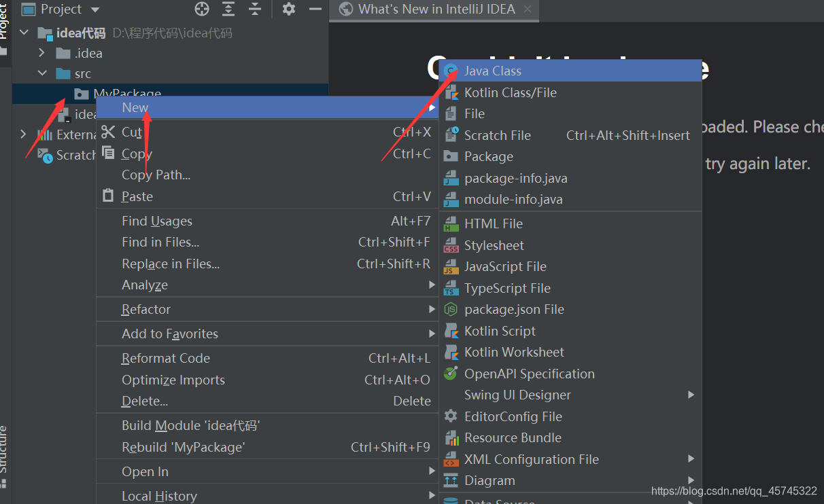Viewport: 824px width, 504px height.
Task: Click the Paste clipboard icon
Action: [x=108, y=196]
